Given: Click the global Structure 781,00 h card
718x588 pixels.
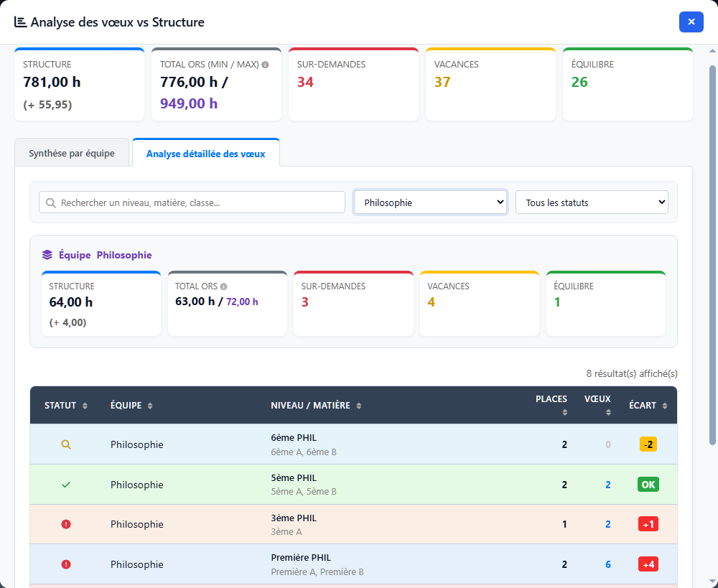Looking at the screenshot, I should (79, 84).
